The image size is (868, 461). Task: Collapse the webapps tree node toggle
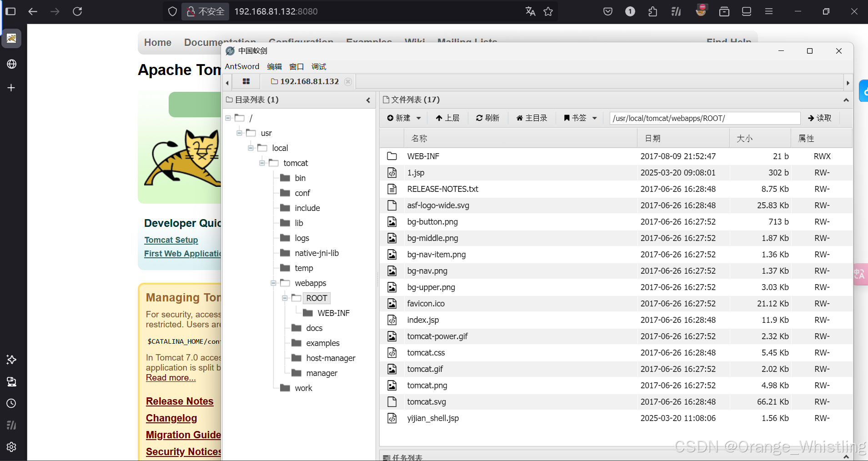tap(273, 283)
